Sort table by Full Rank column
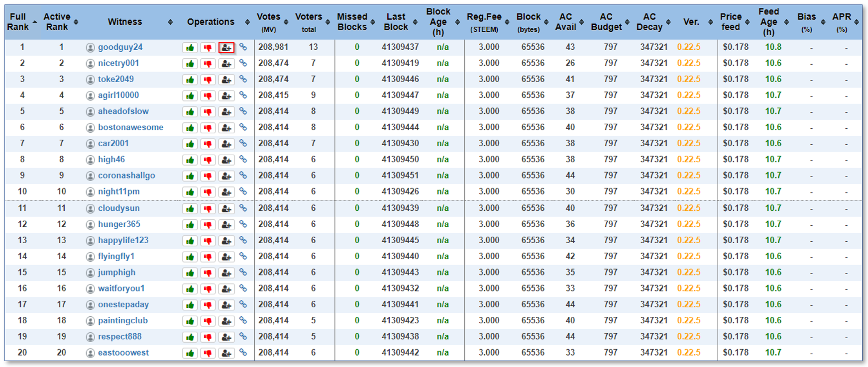868x367 pixels. (21, 22)
